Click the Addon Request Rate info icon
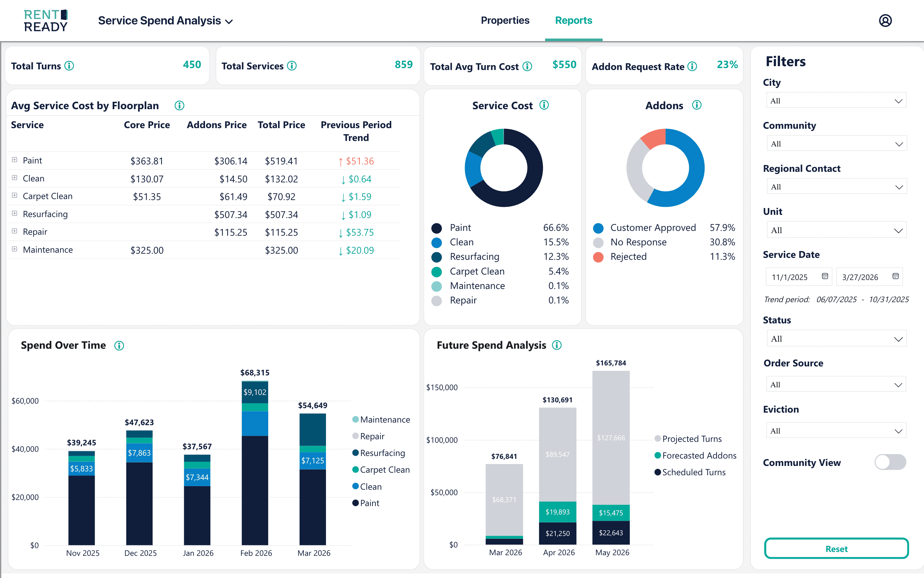This screenshot has height=578, width=924. (692, 66)
